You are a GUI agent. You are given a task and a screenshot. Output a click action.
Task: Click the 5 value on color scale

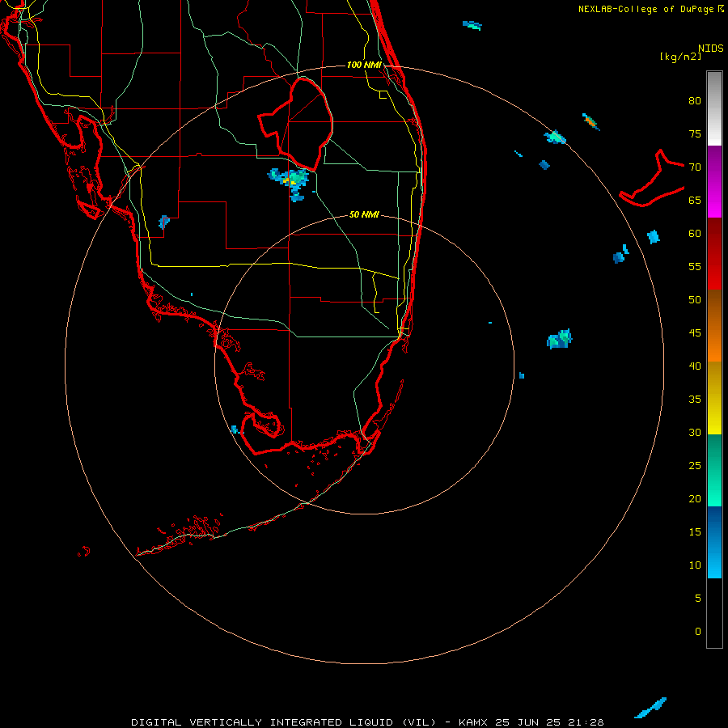(698, 599)
